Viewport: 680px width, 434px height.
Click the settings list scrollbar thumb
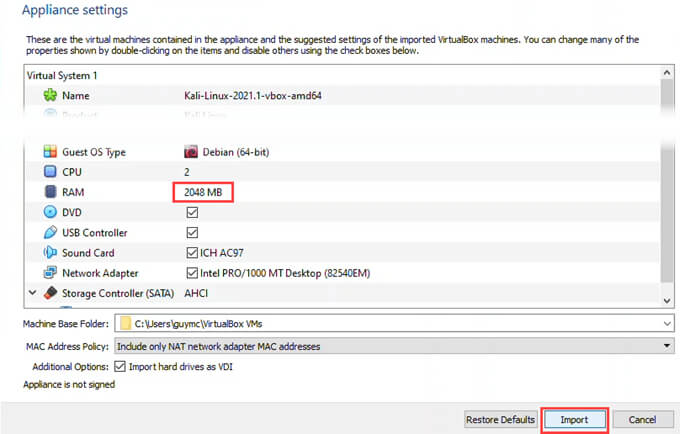pyautogui.click(x=667, y=180)
